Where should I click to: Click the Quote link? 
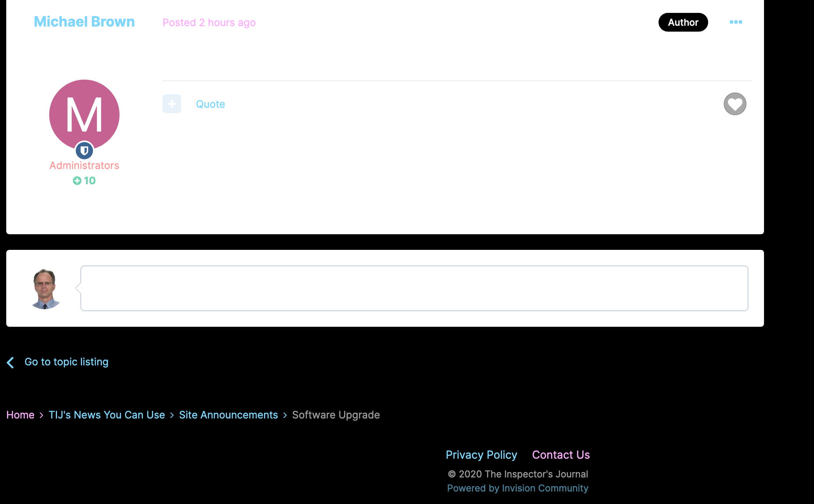tap(210, 104)
